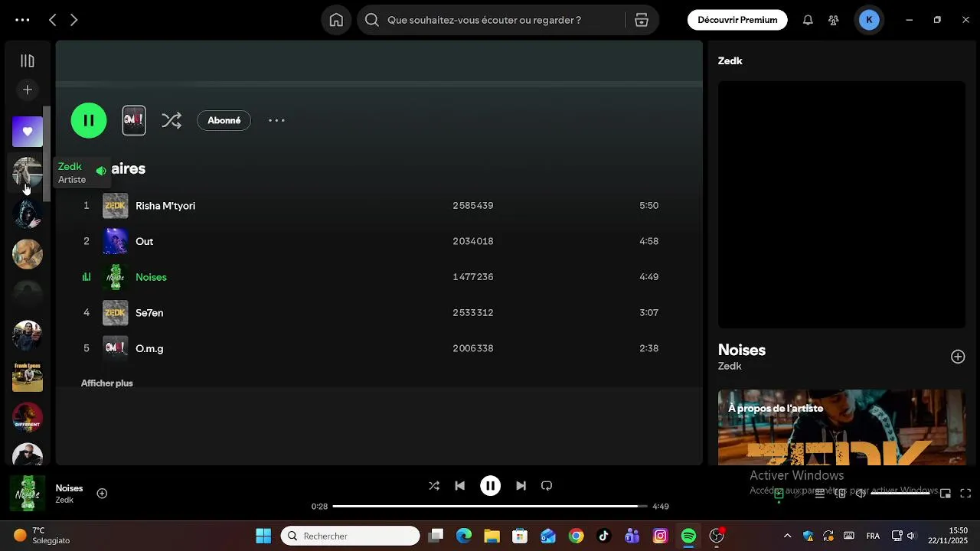Viewport: 980px width, 551px height.
Task: Open the play queue icon
Action: pos(819,494)
